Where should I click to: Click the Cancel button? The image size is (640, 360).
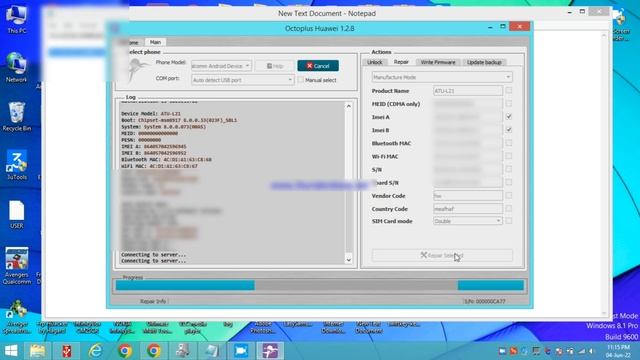[x=318, y=66]
